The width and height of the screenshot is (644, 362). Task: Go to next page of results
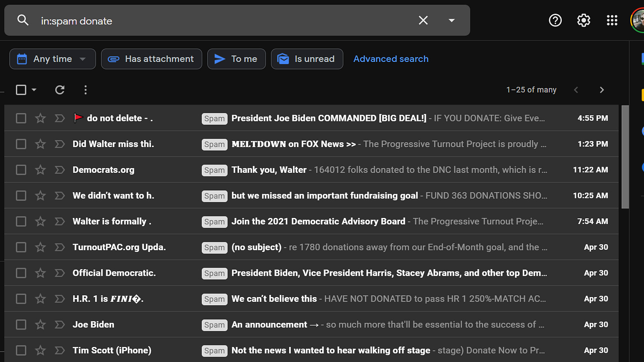[x=602, y=90]
